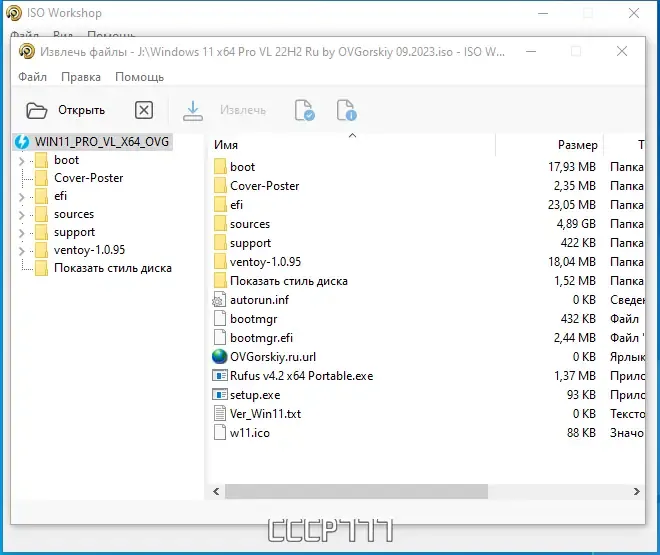Select the w11.ico size 88 KB cell
660x555 pixels.
coord(581,433)
